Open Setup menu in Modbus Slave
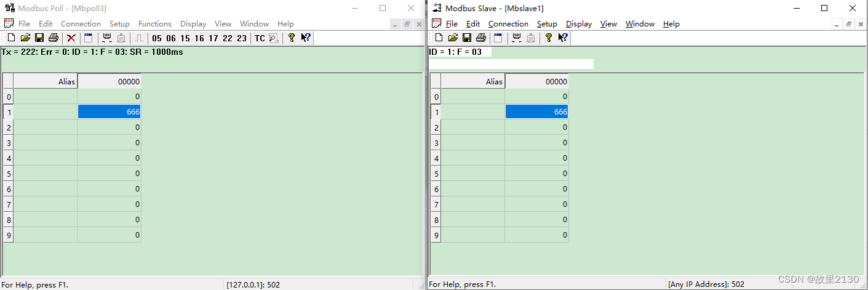The image size is (868, 290). coord(547,24)
